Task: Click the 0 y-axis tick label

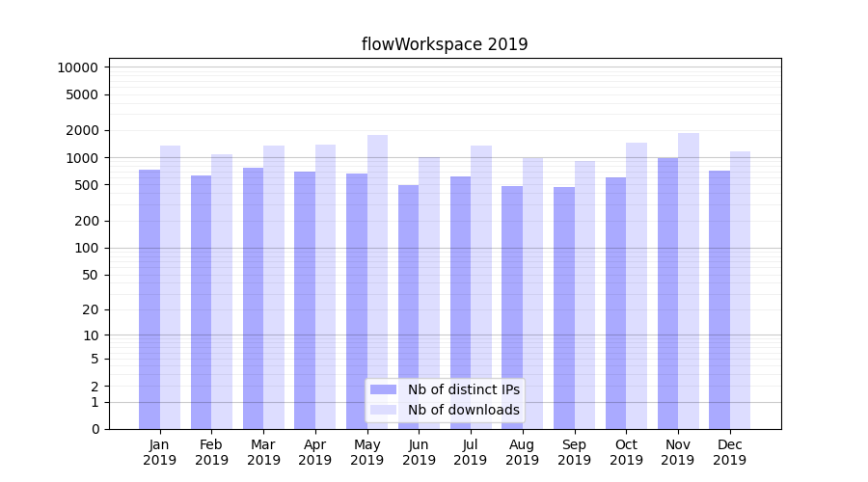Action: point(95,429)
